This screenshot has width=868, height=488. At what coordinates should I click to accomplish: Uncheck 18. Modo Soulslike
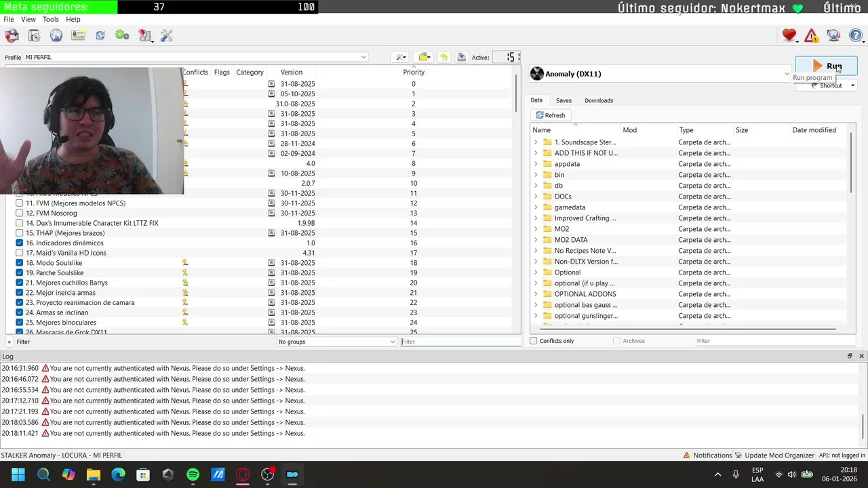20,263
